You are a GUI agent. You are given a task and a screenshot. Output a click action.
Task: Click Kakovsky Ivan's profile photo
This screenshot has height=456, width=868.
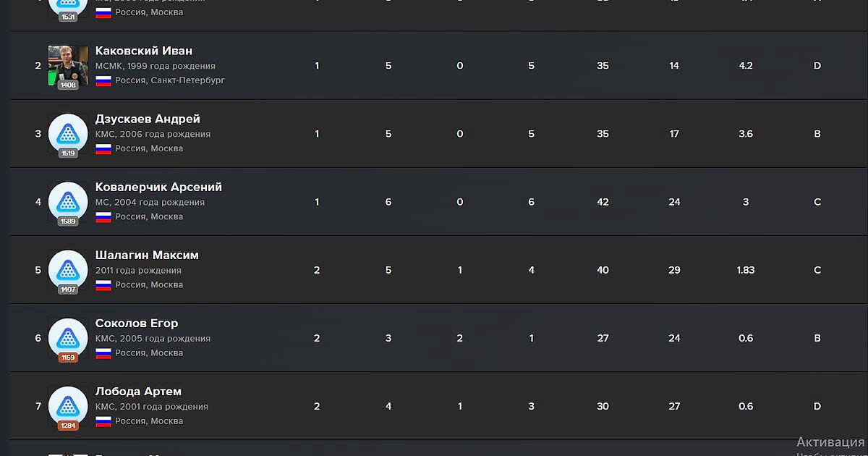(x=68, y=64)
